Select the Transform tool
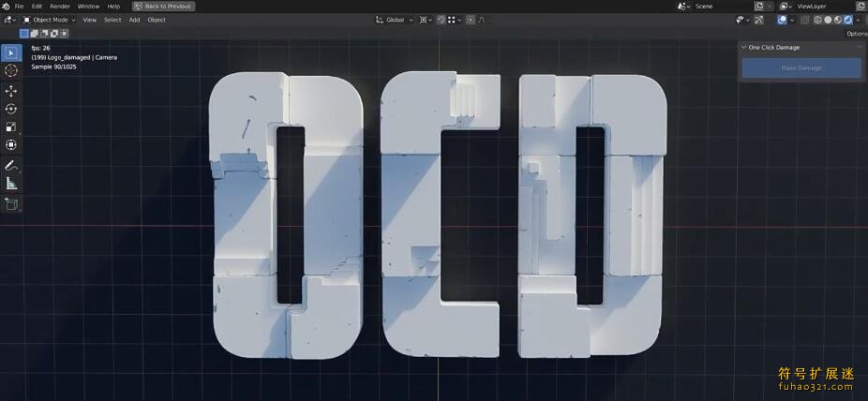Screen dimensions: 868x401 tap(11, 144)
